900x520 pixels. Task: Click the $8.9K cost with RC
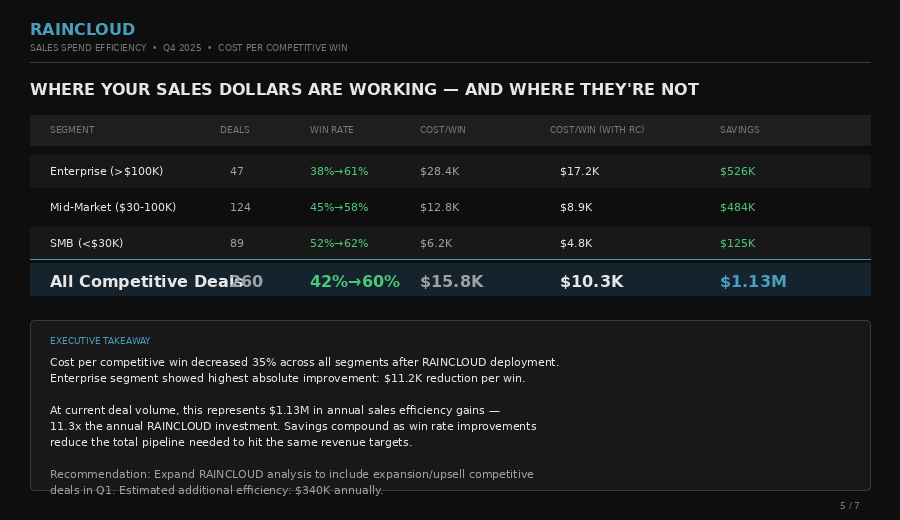576,207
